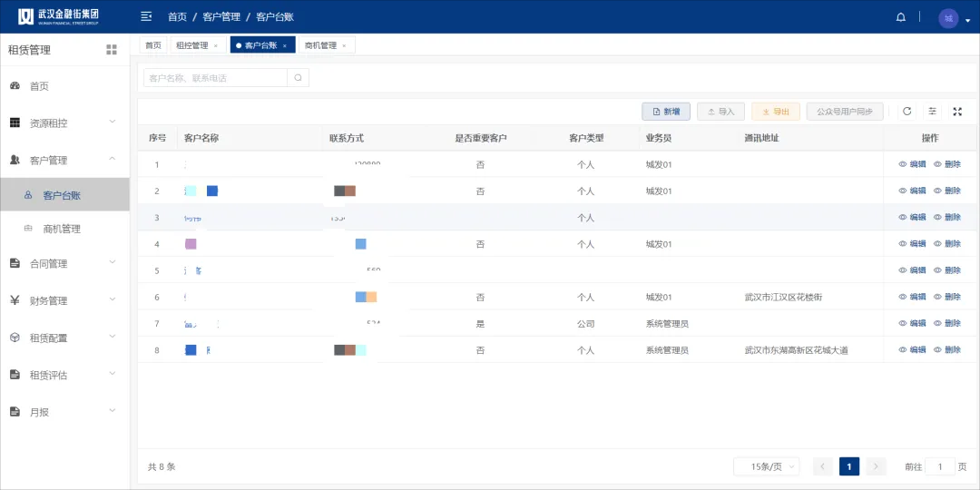Expand the 资源租控 menu
The width and height of the screenshot is (980, 490).
[65, 123]
